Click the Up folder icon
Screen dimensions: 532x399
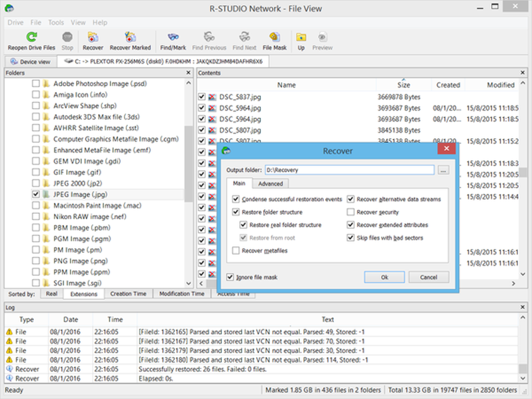[x=301, y=37]
